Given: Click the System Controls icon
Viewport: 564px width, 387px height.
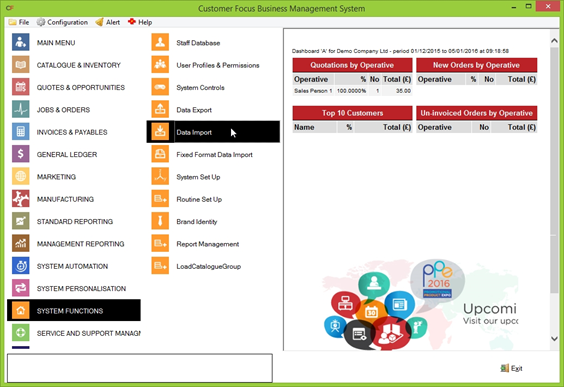Looking at the screenshot, I should coord(160,87).
